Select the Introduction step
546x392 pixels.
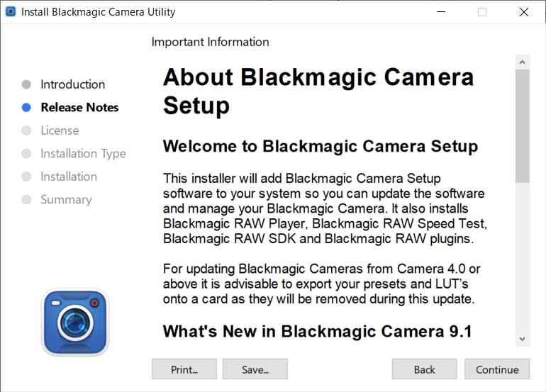[72, 84]
